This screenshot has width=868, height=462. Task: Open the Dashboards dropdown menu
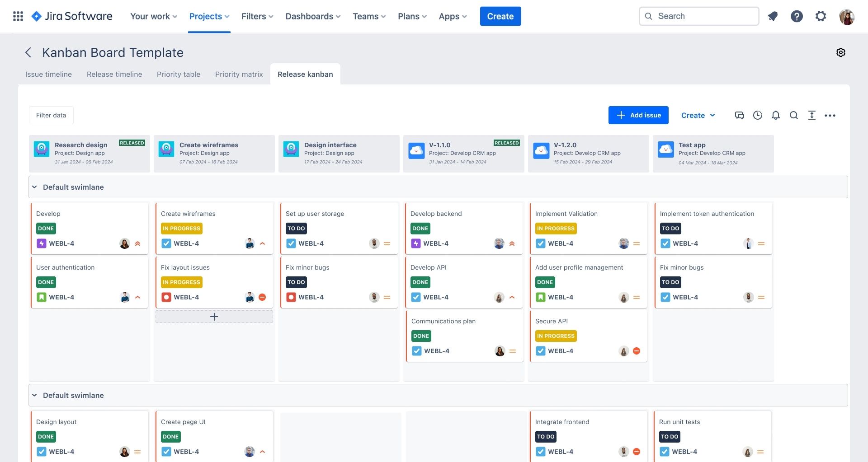coord(312,16)
